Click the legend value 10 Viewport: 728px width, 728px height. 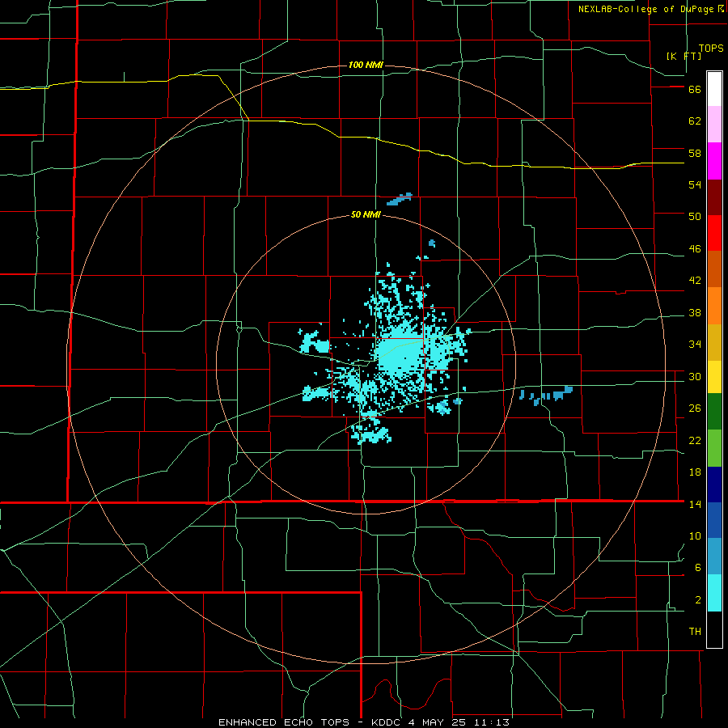click(x=695, y=536)
